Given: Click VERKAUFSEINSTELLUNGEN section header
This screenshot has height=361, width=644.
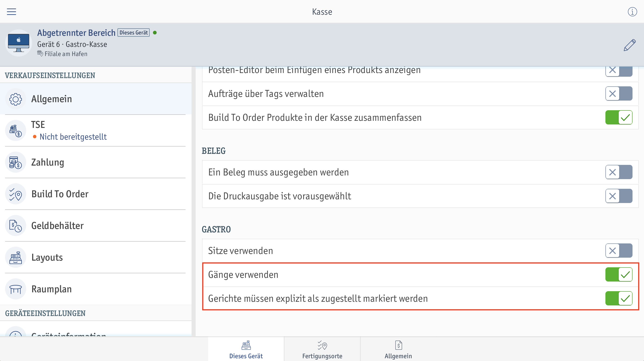Looking at the screenshot, I should pyautogui.click(x=50, y=75).
